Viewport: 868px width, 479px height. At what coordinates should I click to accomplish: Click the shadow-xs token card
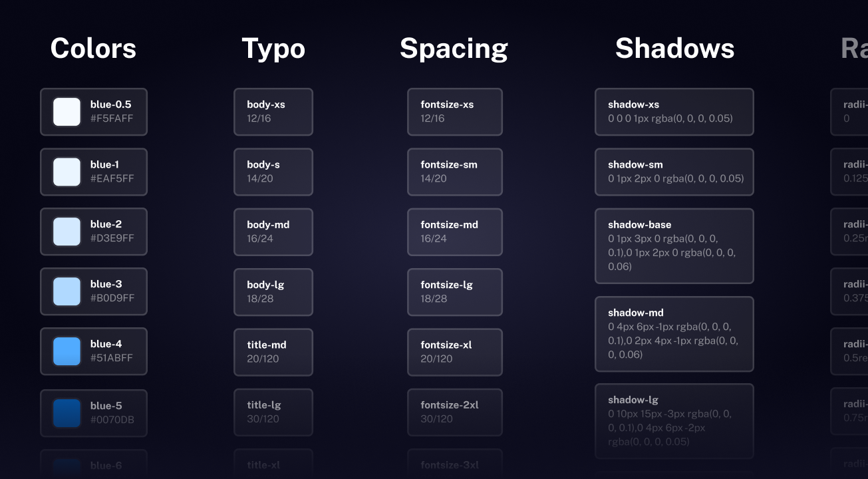tap(674, 112)
